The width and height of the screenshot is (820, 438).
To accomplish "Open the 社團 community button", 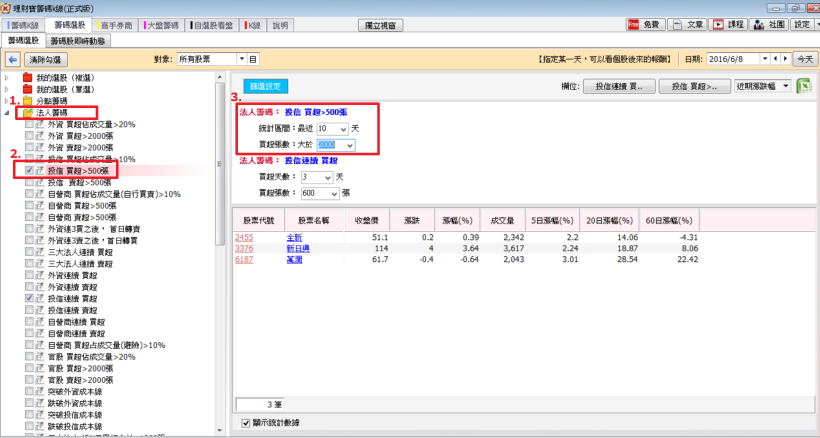I will [x=769, y=25].
